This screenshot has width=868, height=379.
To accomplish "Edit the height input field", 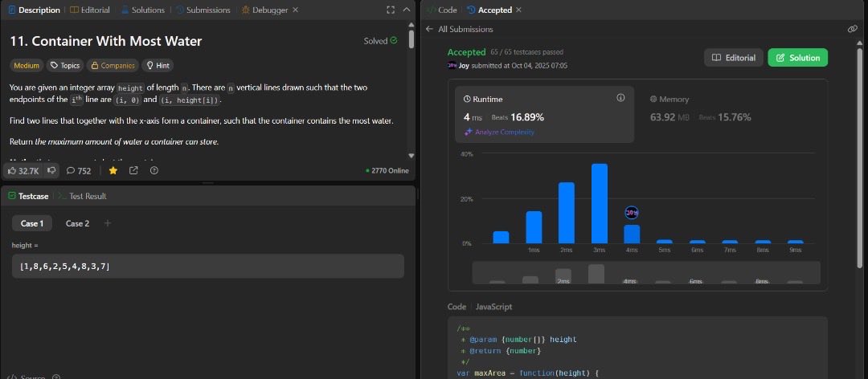I will point(208,266).
